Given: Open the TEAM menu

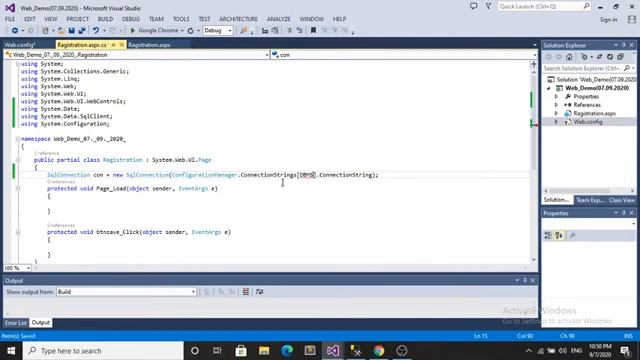Looking at the screenshot, I should coord(156,19).
